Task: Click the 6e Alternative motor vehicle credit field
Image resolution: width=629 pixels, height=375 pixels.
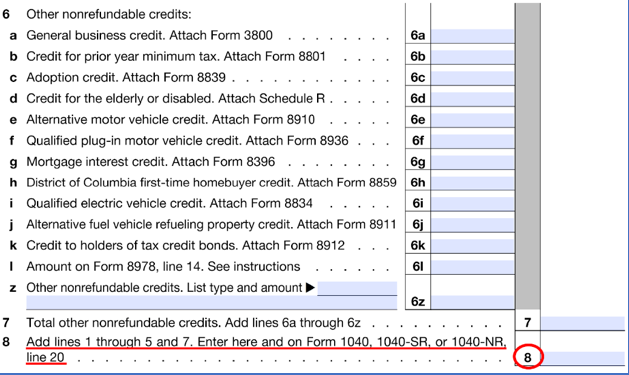Action: 473,120
